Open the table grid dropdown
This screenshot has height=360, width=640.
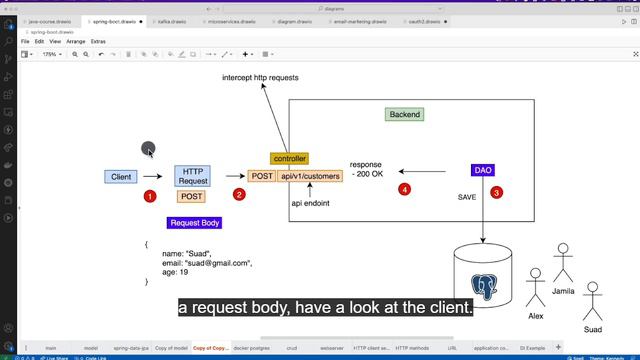(268, 54)
